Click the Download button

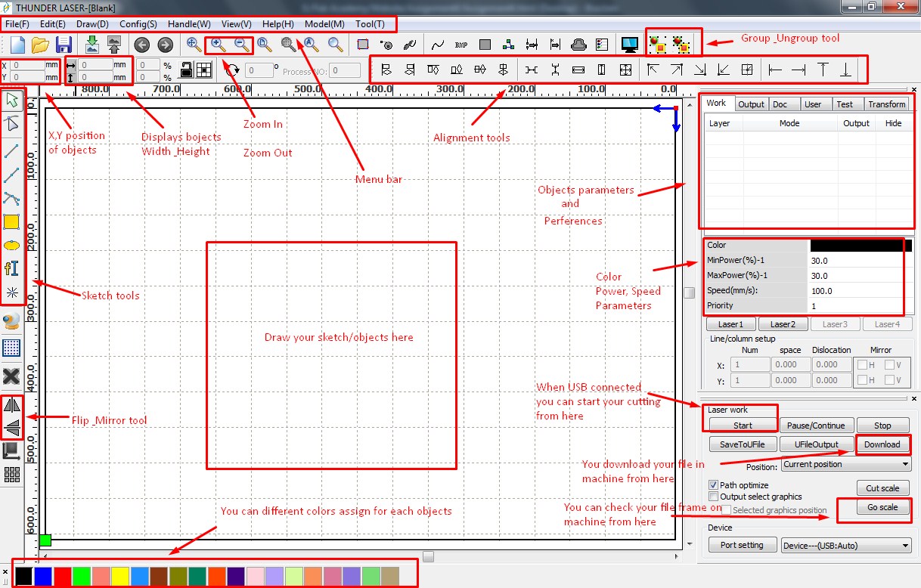(882, 444)
